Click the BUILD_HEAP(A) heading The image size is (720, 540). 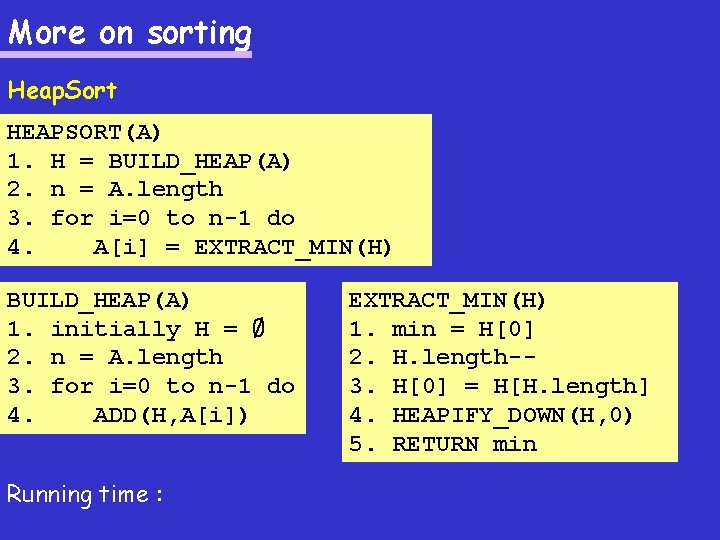pos(97,301)
